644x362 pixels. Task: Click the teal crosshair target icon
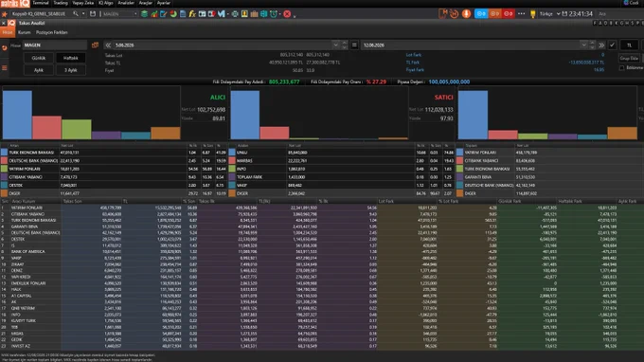[x=235, y=14]
